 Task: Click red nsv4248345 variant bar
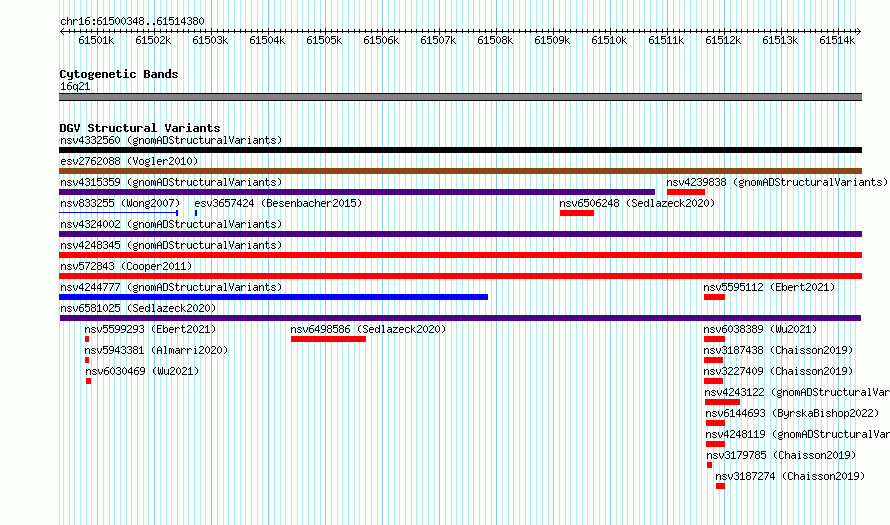click(x=460, y=255)
